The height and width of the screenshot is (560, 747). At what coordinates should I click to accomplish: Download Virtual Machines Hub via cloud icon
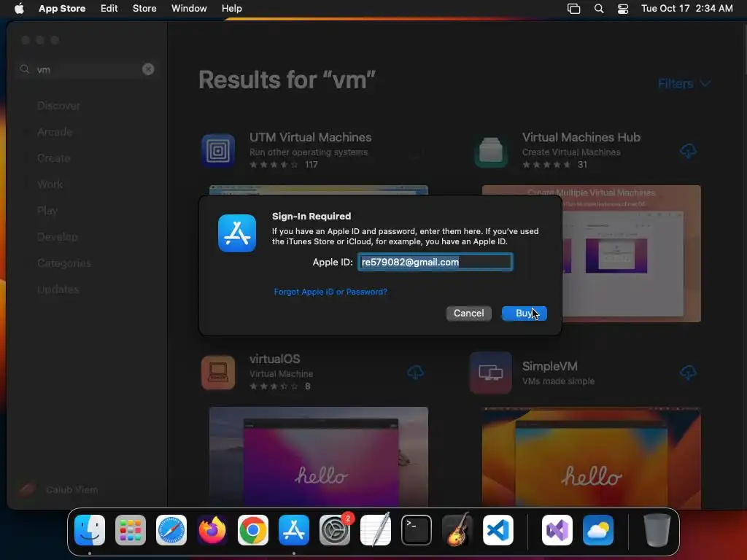point(688,151)
